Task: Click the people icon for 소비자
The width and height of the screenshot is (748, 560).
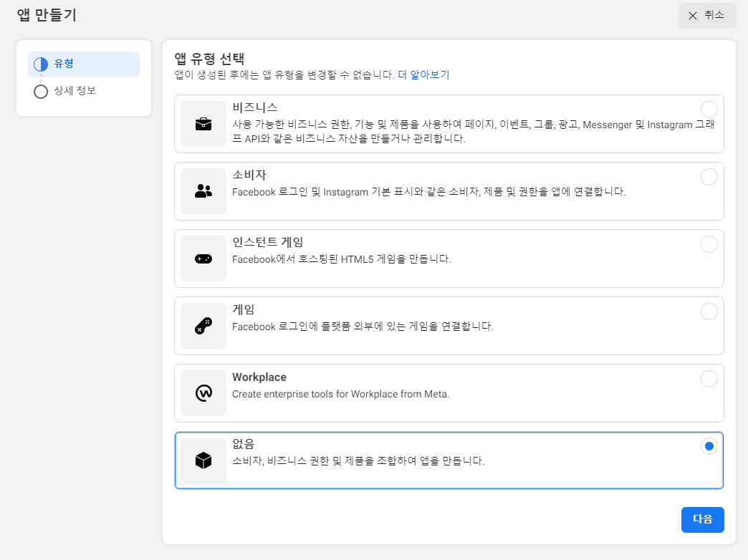Action: click(x=203, y=191)
